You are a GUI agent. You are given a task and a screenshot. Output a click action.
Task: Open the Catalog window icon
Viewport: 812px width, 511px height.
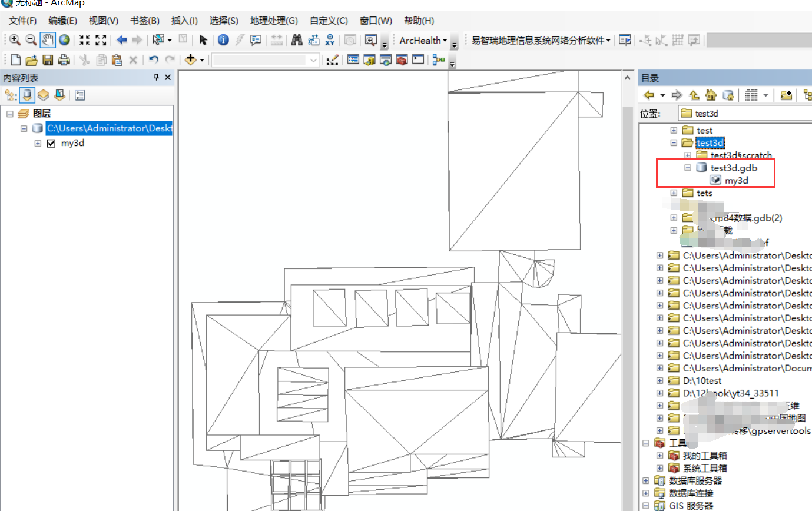coord(370,59)
